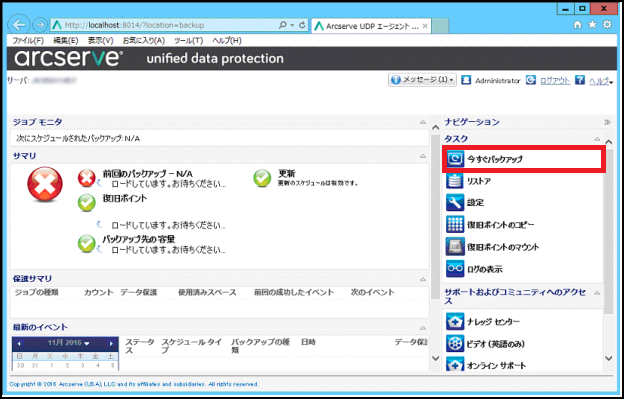Open the オンライン サポート icon
624x399 pixels.
tap(454, 364)
